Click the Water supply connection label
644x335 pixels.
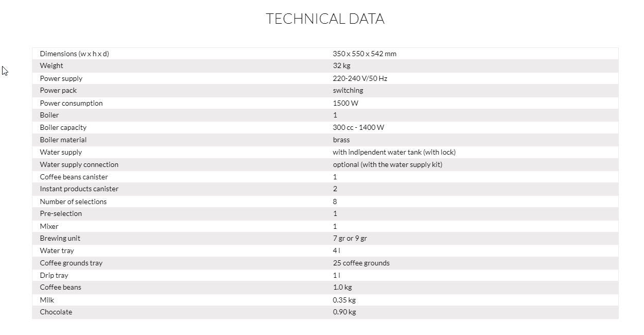click(x=79, y=164)
